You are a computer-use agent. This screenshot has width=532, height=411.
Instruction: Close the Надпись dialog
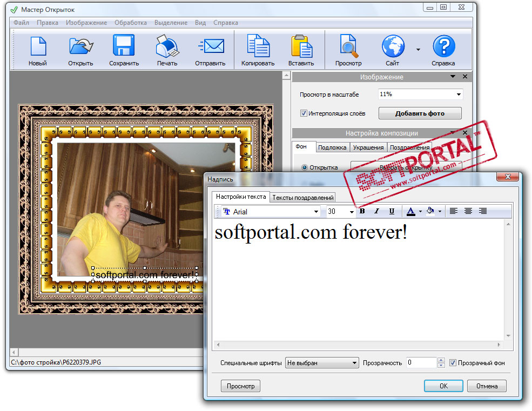tap(508, 177)
